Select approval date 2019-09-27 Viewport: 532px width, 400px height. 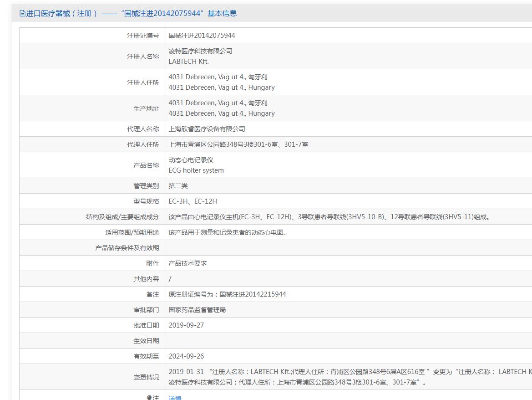[x=186, y=325]
